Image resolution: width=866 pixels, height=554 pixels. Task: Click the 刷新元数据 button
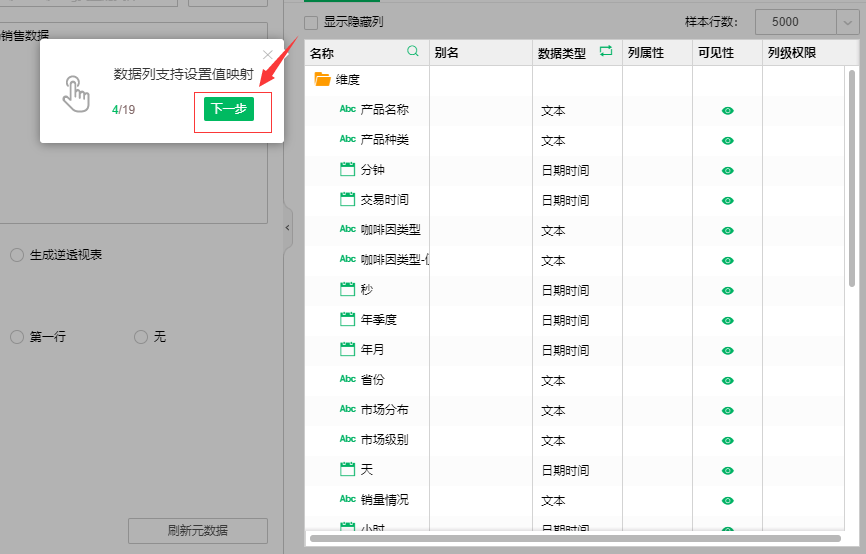tap(198, 531)
